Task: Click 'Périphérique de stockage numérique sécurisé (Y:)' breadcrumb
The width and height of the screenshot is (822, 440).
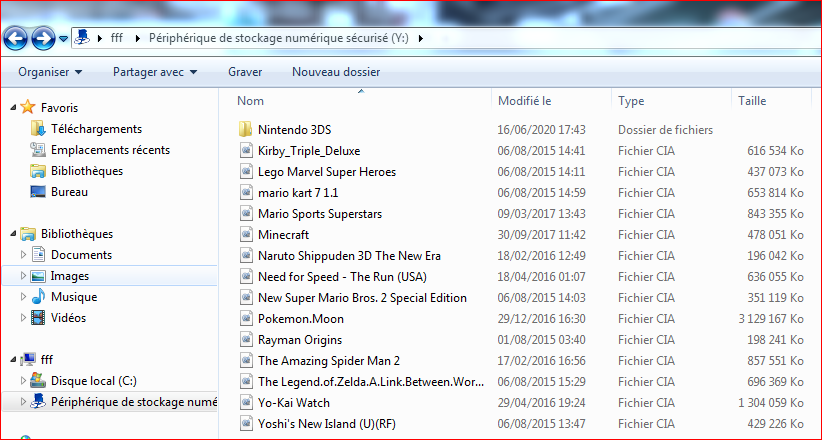Action: [278, 38]
